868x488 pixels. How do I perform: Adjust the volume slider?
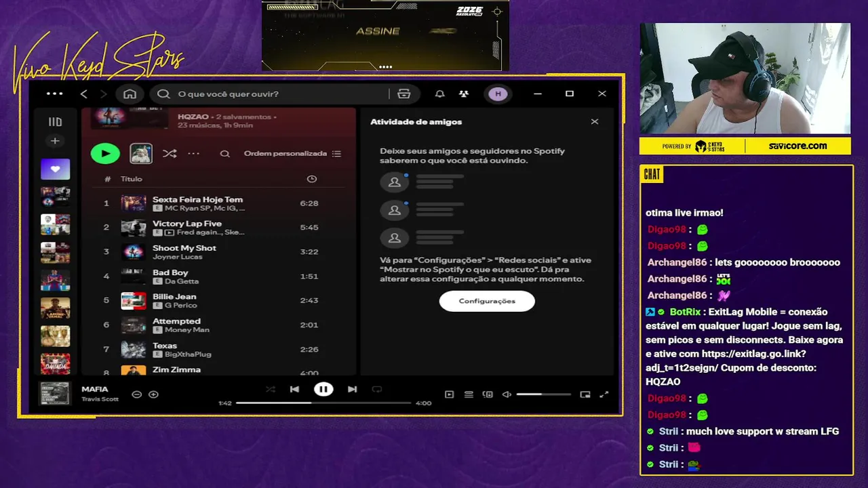pyautogui.click(x=543, y=394)
